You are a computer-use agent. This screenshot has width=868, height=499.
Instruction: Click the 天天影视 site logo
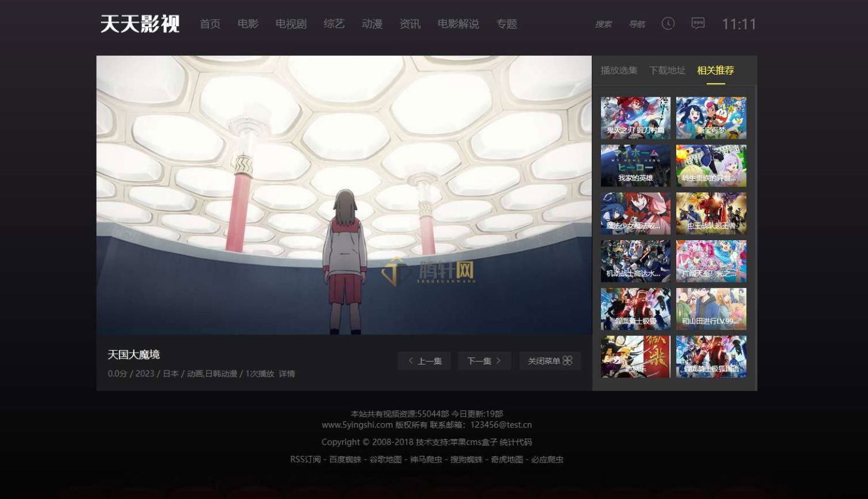pos(140,24)
